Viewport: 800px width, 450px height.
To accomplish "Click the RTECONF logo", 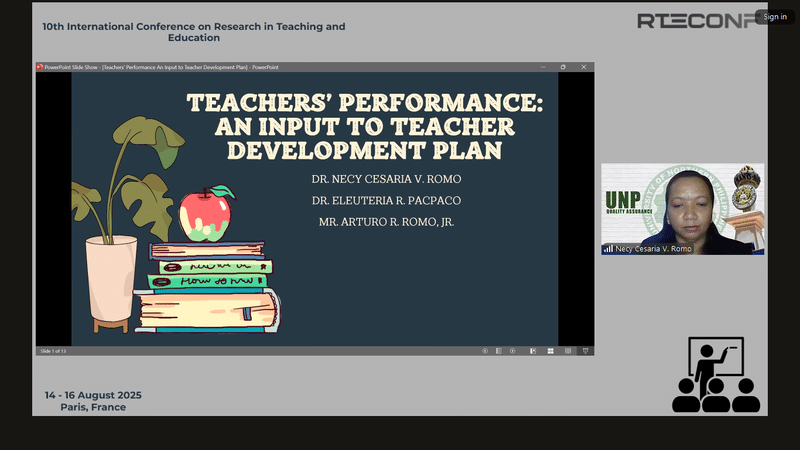I will pos(697,21).
